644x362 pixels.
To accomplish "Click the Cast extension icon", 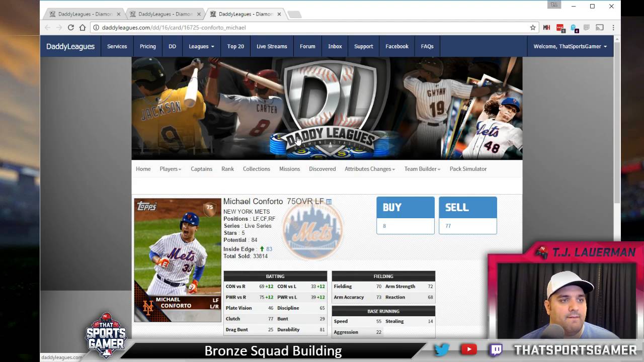I will click(x=600, y=28).
